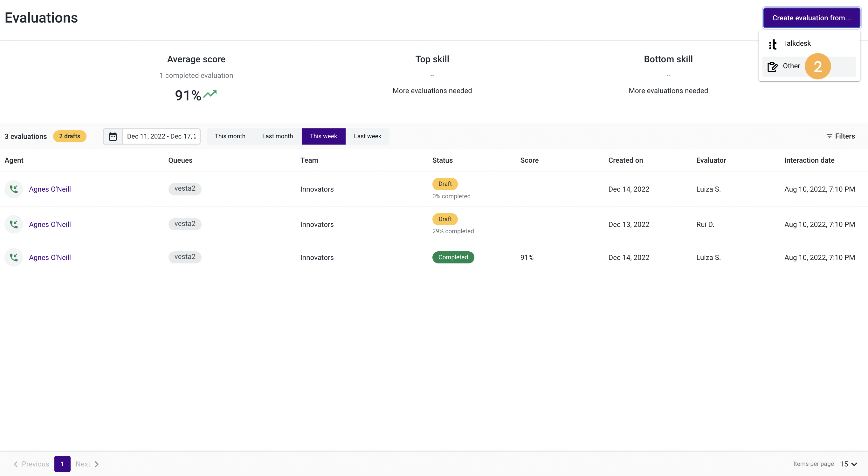Open the date range field showing Dec 11 - Dec 17
868x476 pixels.
[x=161, y=136]
